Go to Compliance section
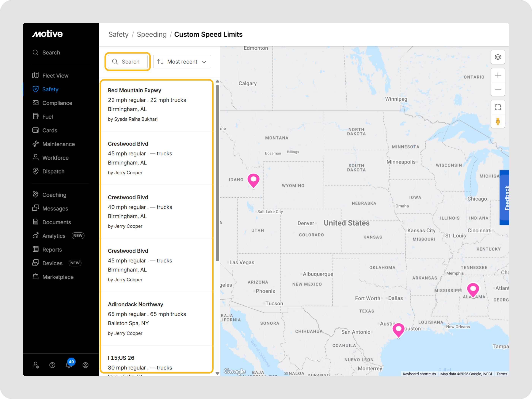The width and height of the screenshot is (532, 399). [x=57, y=103]
